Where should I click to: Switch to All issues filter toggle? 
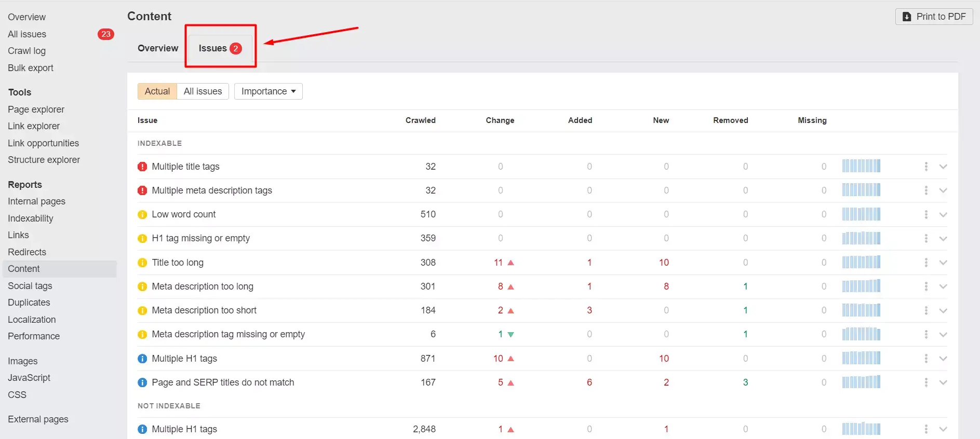[x=203, y=91]
